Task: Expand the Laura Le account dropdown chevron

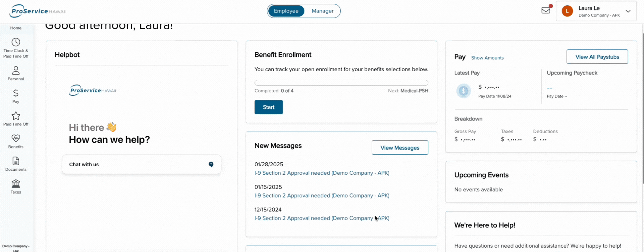Action: (x=628, y=11)
